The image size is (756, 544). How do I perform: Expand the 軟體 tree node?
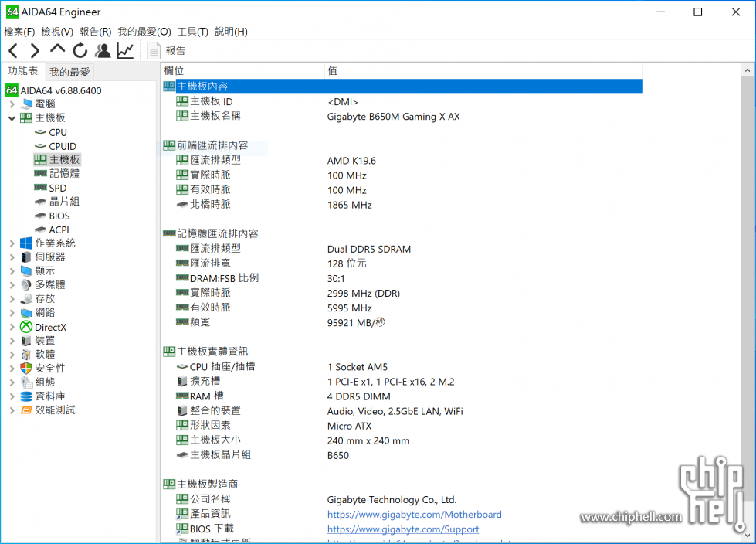[x=12, y=355]
